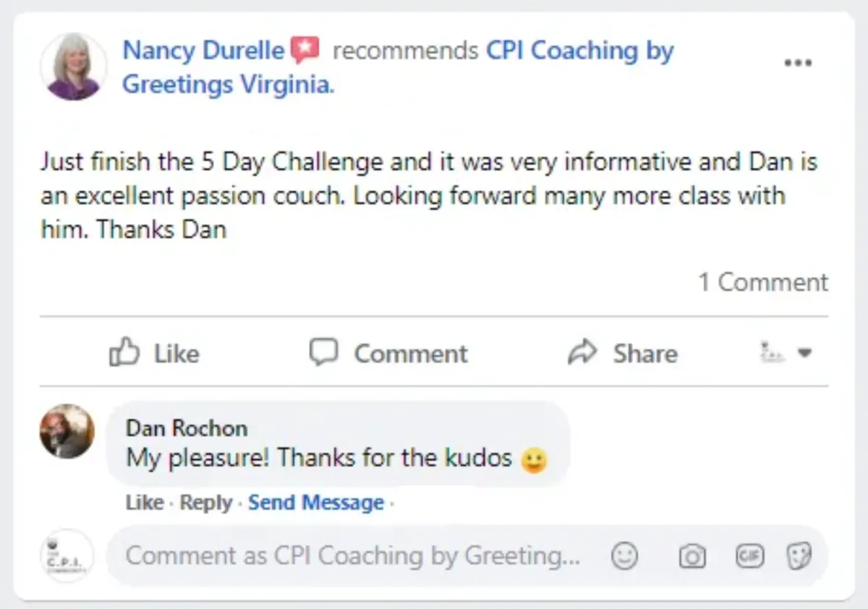Click the GIF icon in comment box
Screen dimensions: 868x609
tap(749, 556)
